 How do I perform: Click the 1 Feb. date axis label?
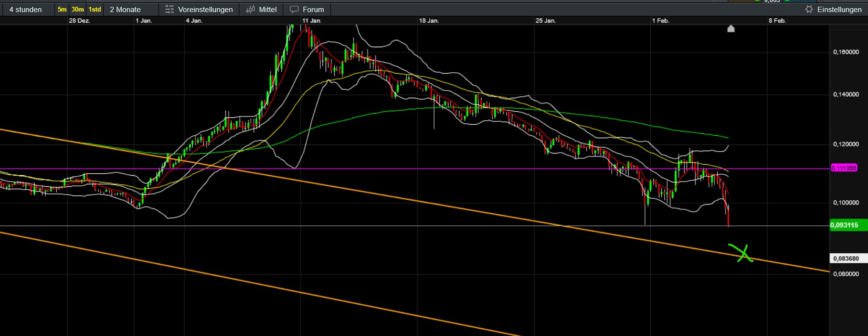[x=660, y=21]
